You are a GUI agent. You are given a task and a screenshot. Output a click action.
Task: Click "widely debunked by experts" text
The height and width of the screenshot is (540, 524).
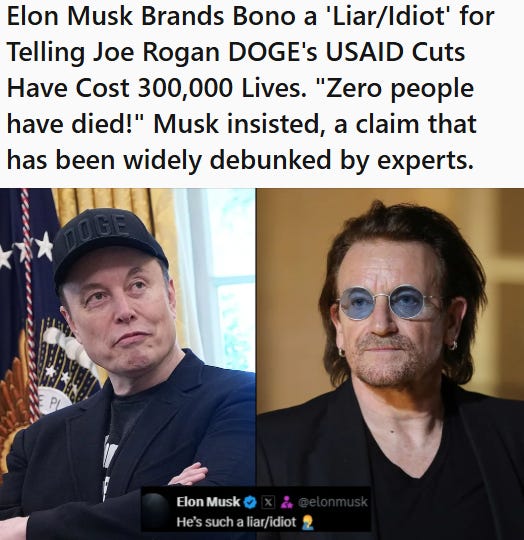tap(298, 160)
